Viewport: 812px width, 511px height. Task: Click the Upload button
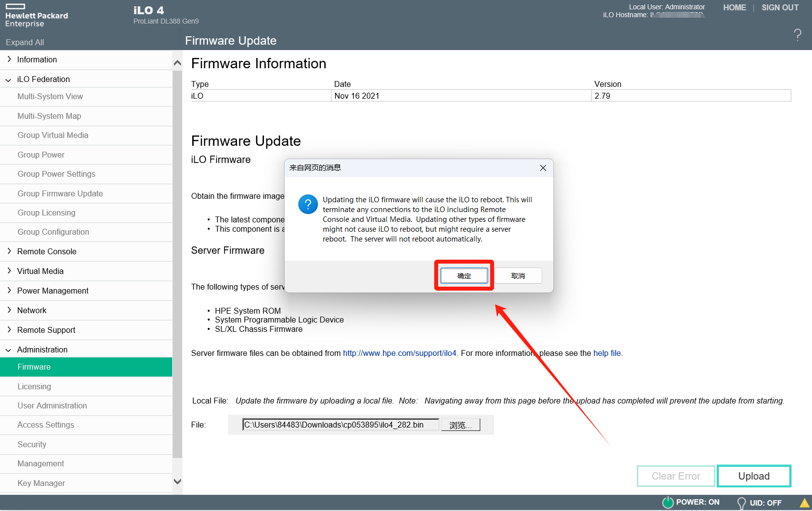(x=754, y=476)
